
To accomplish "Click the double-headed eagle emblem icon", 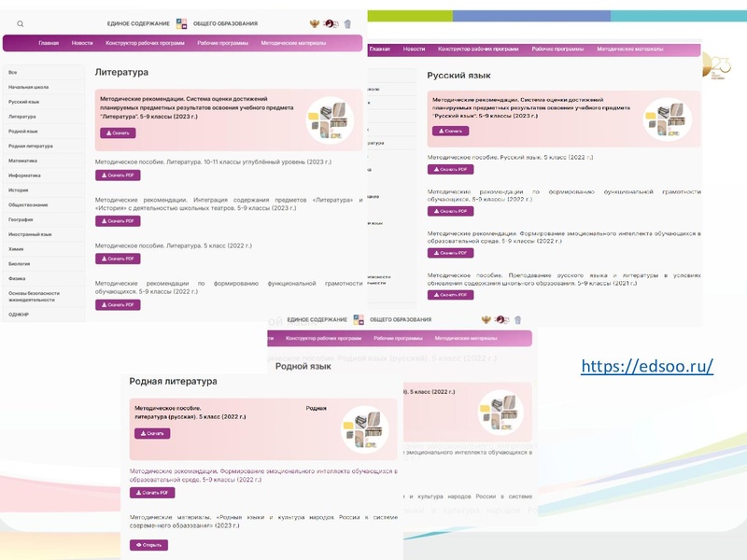I will (x=316, y=23).
